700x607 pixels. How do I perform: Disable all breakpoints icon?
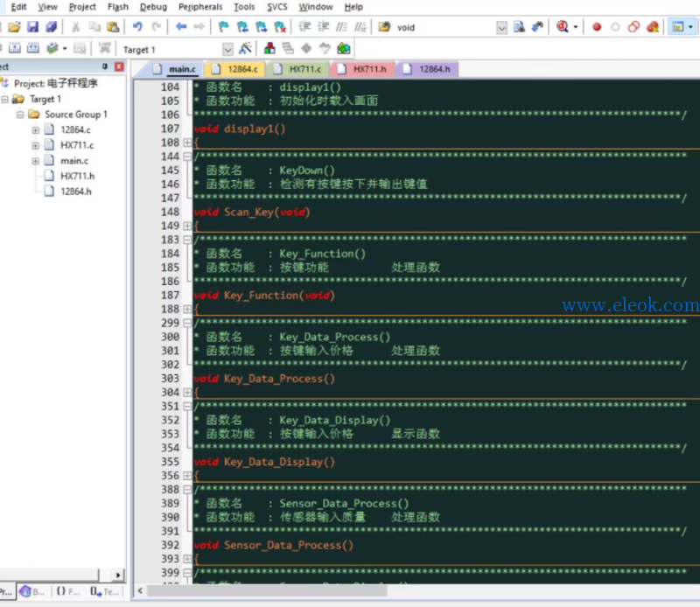(x=633, y=27)
